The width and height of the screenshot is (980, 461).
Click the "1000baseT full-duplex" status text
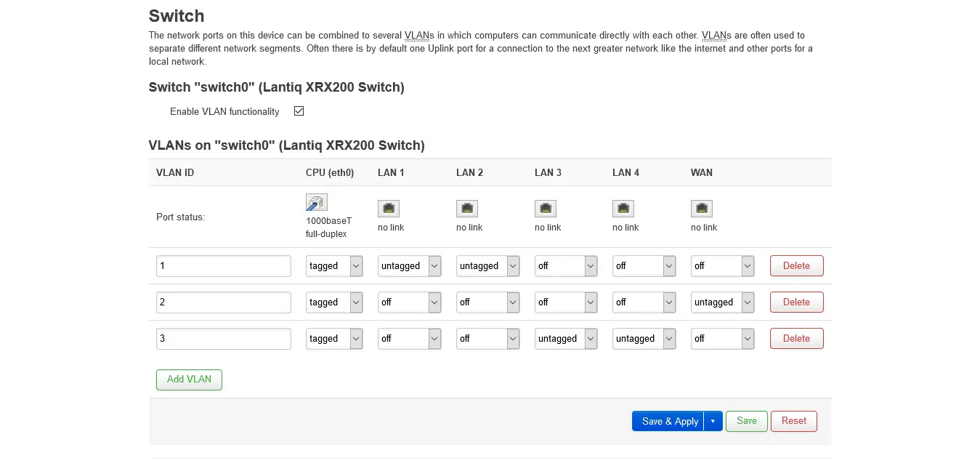[x=328, y=227]
